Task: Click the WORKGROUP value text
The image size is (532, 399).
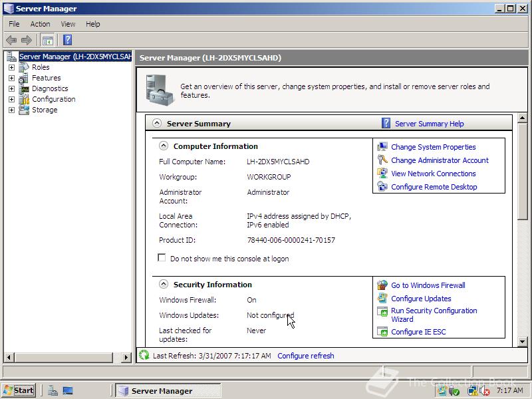Action: [269, 177]
